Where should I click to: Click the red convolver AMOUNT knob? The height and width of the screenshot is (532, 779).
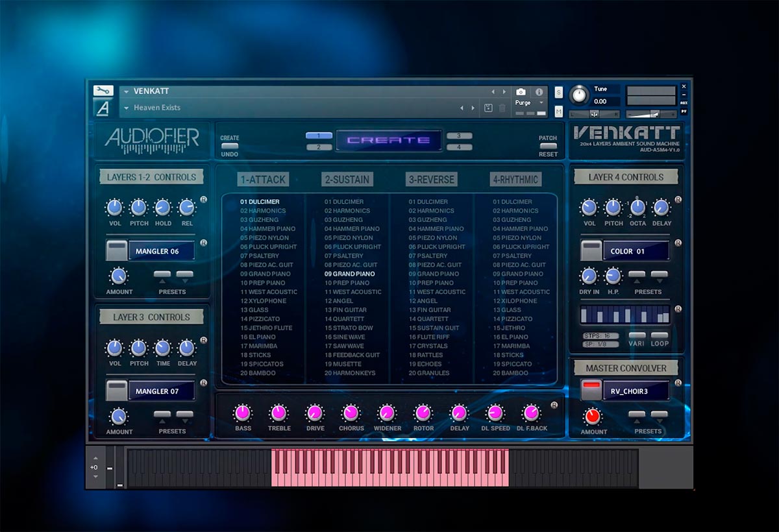pyautogui.click(x=593, y=416)
